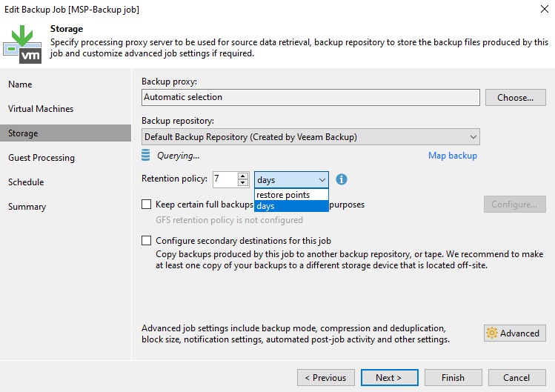Click the Choose... backup proxy button
Image resolution: width=555 pixels, height=392 pixels.
[516, 97]
